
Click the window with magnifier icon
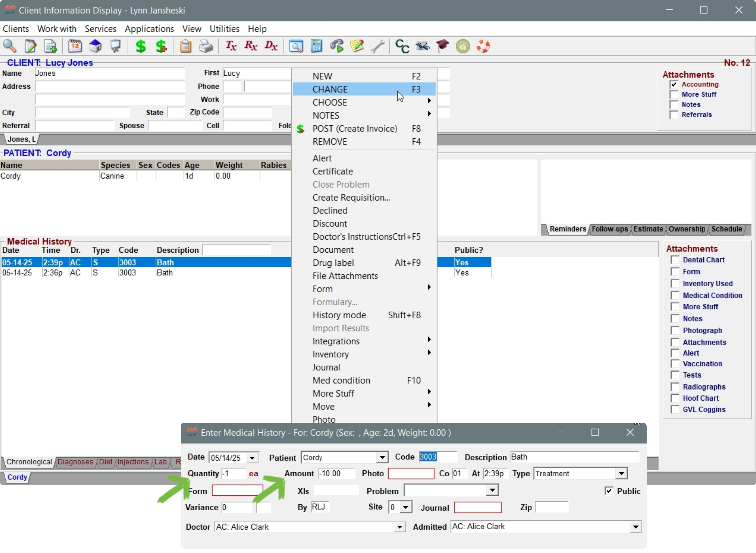tap(296, 46)
